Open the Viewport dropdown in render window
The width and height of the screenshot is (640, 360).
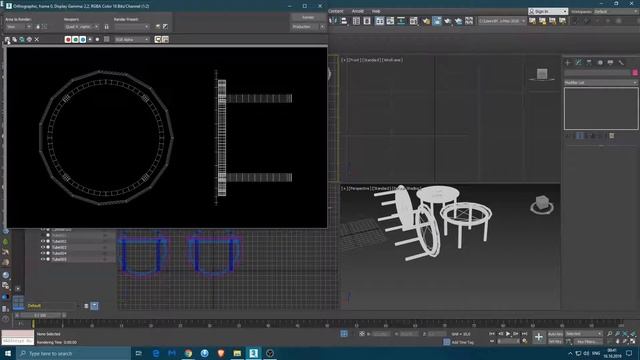[x=82, y=27]
